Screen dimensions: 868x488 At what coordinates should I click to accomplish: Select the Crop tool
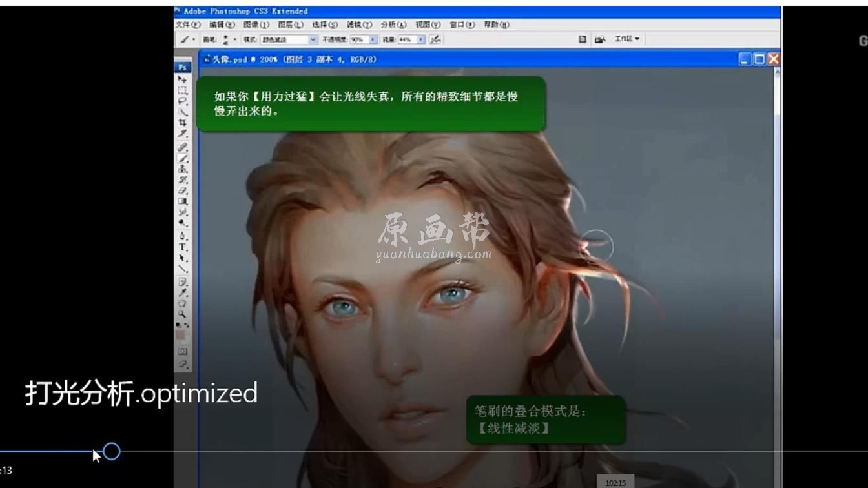(x=183, y=123)
